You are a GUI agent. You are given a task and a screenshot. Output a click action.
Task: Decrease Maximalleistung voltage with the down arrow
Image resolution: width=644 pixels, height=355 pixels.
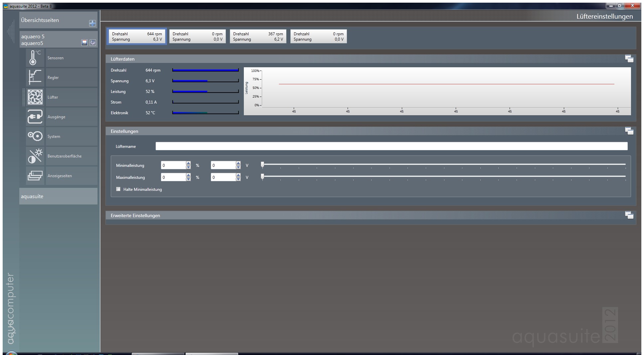[x=238, y=179]
